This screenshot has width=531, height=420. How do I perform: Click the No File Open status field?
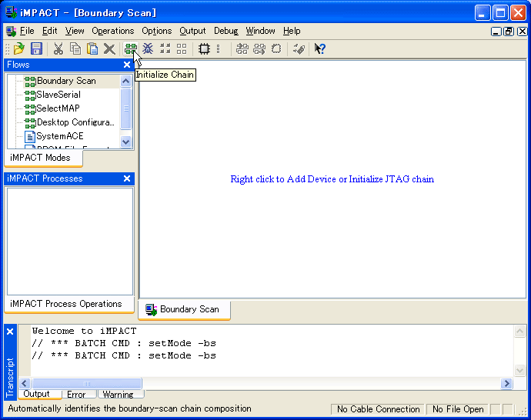[x=458, y=409]
